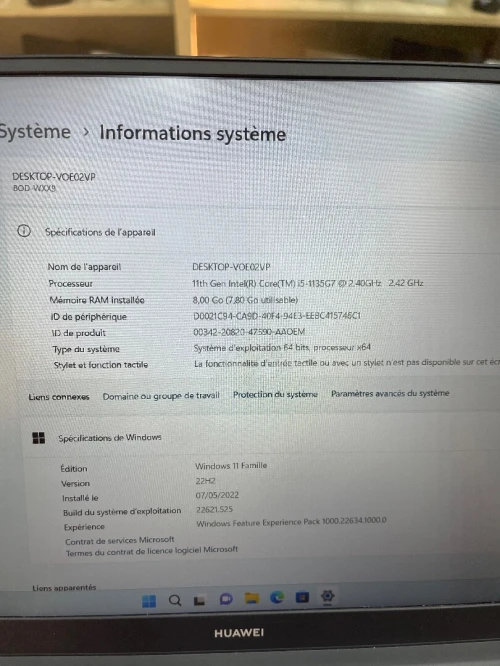Click the Mémoire RAM installée label
The height and width of the screenshot is (666, 500).
pos(97,300)
